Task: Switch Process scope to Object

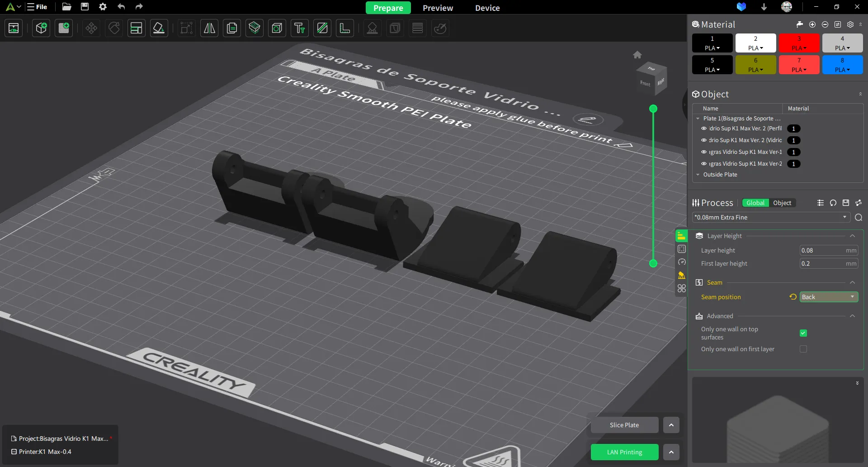Action: click(782, 203)
